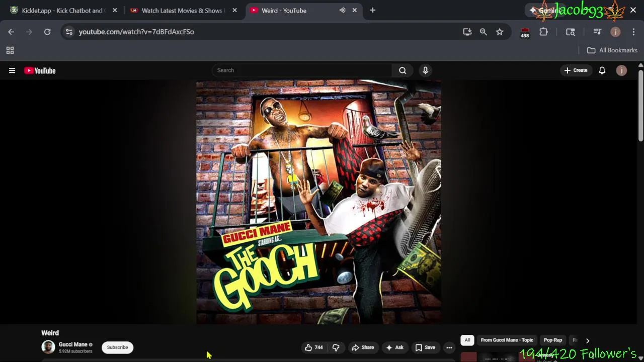Click the search magnifier button on YouTube

(x=403, y=70)
